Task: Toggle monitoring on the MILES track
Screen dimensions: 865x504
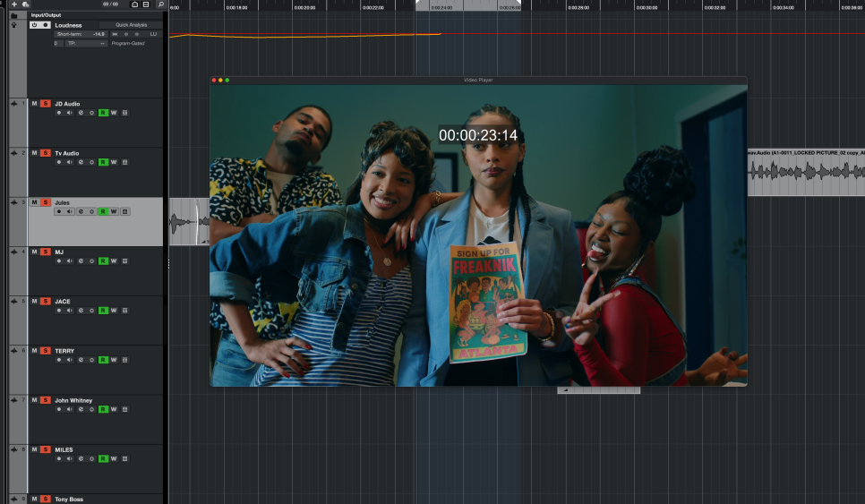Action: [x=70, y=458]
